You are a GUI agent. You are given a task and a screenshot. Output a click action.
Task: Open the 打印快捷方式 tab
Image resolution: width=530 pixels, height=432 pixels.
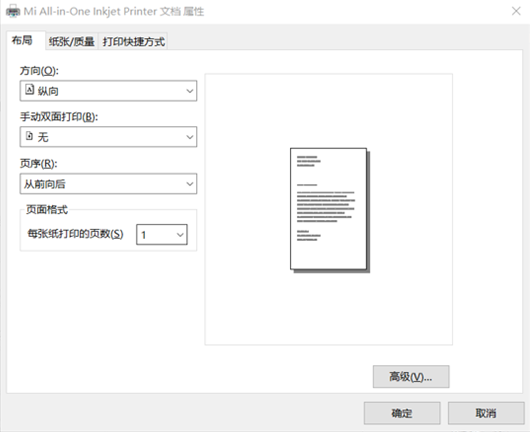click(x=134, y=42)
